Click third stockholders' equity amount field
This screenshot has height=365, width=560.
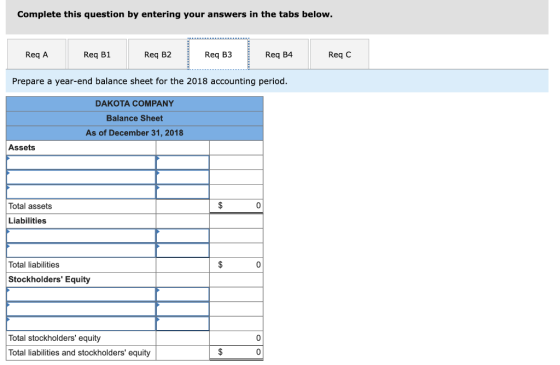pos(182,324)
